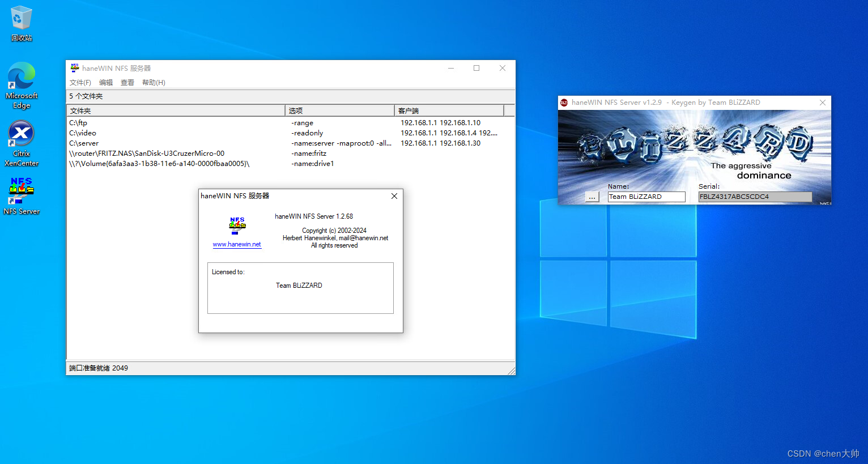The height and width of the screenshot is (464, 868).
Task: Click the -range option cell
Action: 302,123
